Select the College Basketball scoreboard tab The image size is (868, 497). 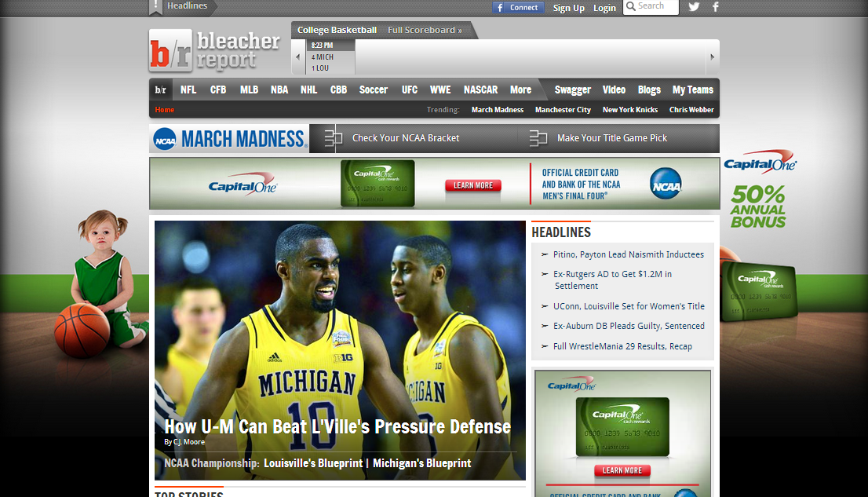337,30
